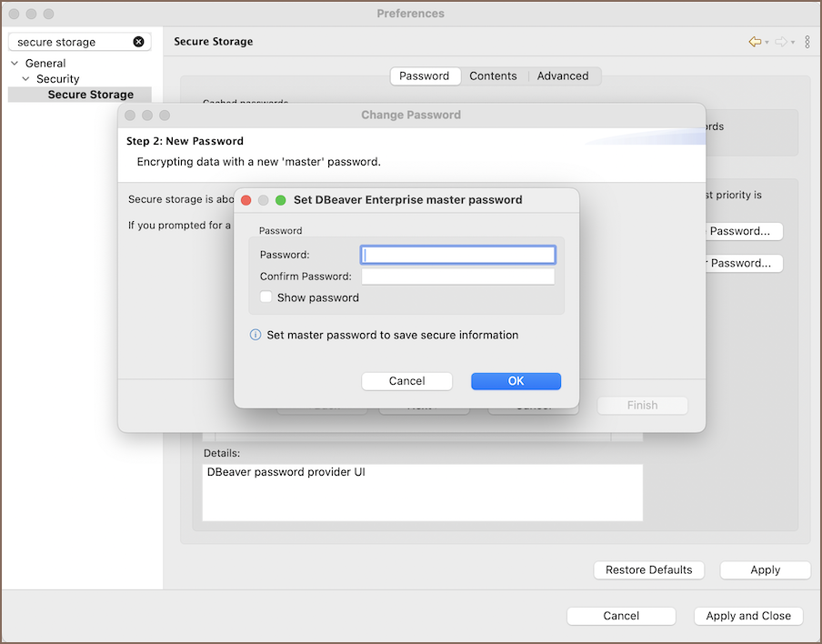Confirm master password with OK
This screenshot has height=644, width=822.
tap(516, 381)
